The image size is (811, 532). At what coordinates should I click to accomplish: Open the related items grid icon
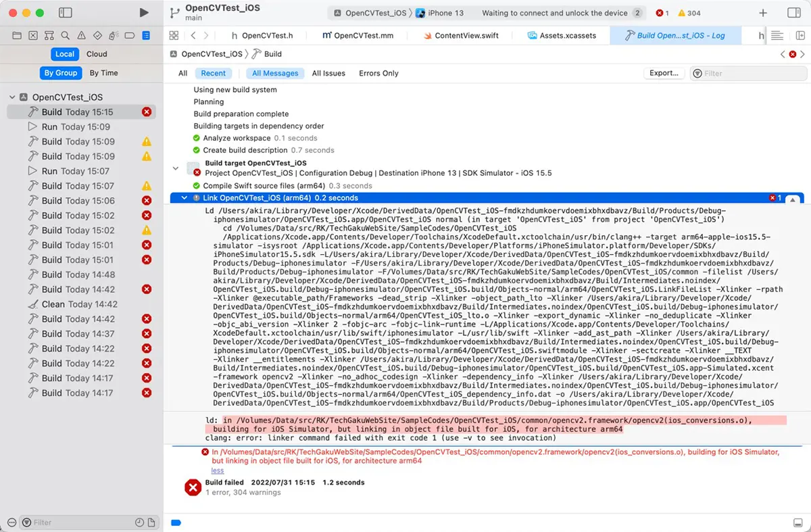pos(174,35)
